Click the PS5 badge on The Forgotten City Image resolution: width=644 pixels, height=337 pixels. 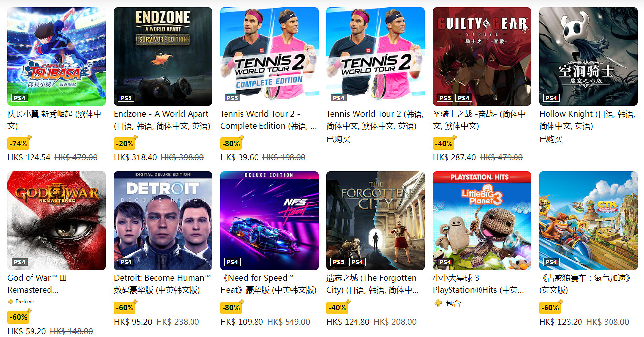[x=338, y=262]
